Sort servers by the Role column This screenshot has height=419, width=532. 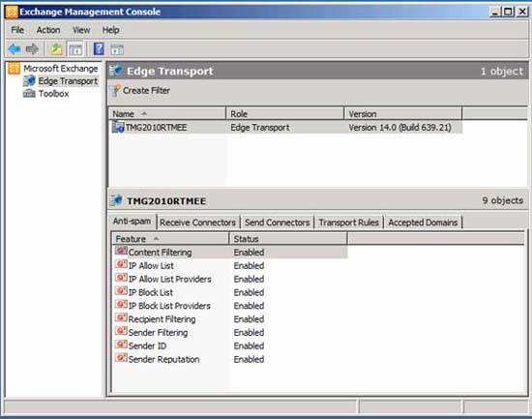pos(285,114)
